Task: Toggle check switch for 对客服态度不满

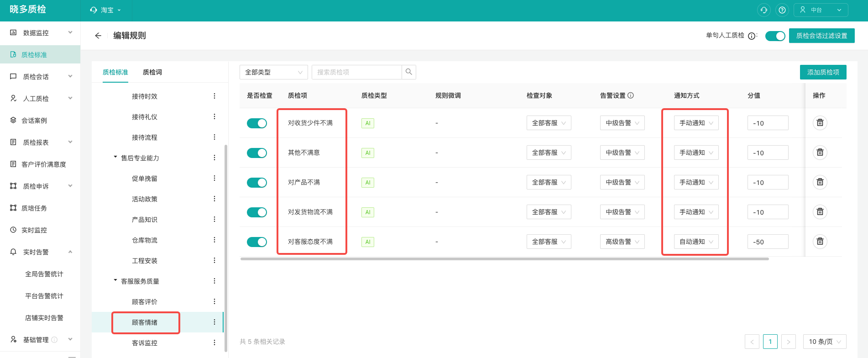Action: 257,242
